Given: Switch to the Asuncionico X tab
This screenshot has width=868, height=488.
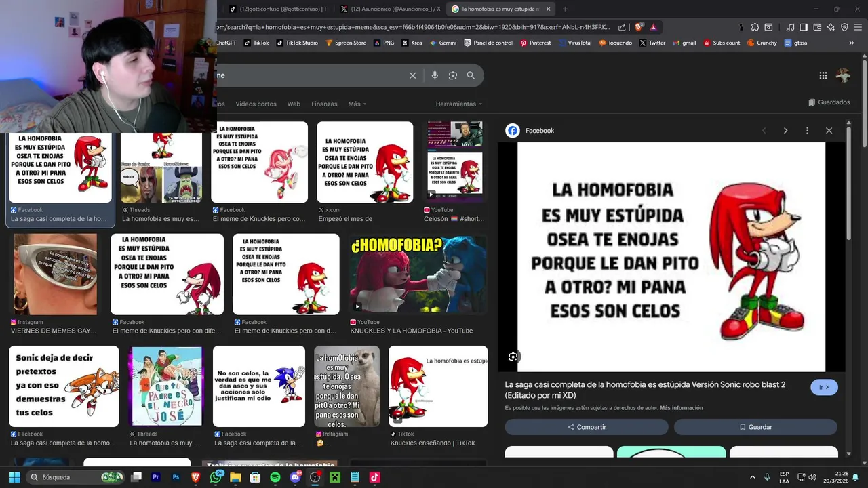Looking at the screenshot, I should (390, 9).
